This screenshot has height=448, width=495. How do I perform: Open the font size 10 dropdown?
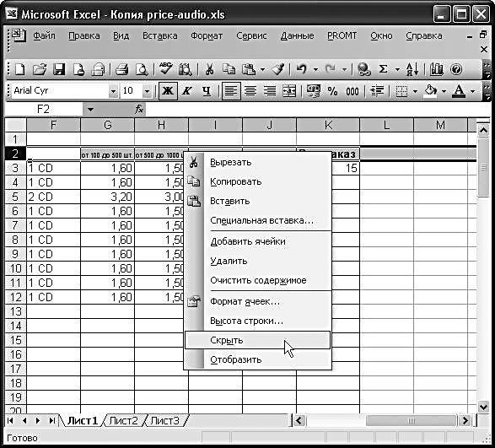[x=147, y=91]
